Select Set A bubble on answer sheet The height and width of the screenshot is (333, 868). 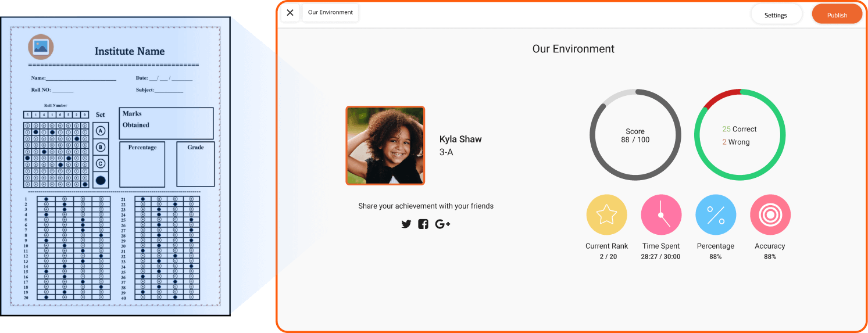tap(101, 131)
